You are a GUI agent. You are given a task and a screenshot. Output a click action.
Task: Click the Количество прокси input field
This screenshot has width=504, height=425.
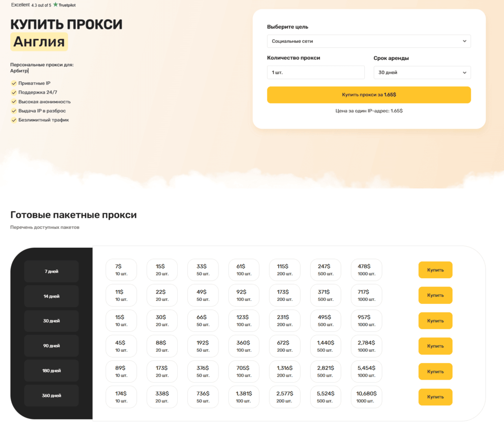[x=315, y=72]
